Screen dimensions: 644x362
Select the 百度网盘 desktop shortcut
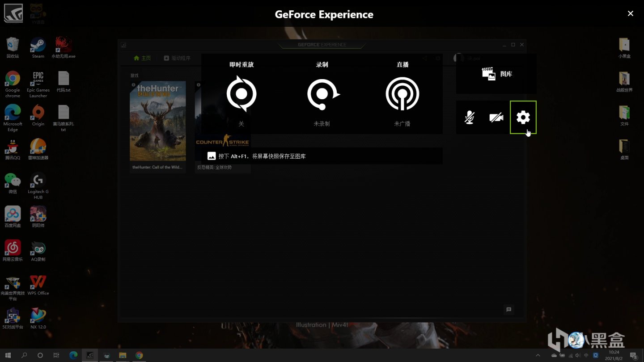13,217
